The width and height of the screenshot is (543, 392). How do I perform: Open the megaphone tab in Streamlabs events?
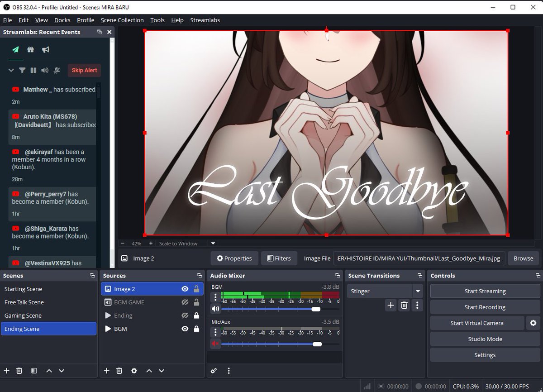click(x=45, y=50)
